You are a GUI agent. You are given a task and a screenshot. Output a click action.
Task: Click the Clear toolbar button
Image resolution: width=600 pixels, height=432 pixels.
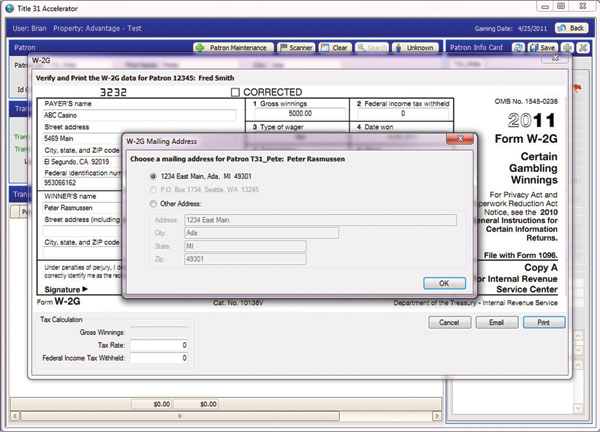[336, 47]
